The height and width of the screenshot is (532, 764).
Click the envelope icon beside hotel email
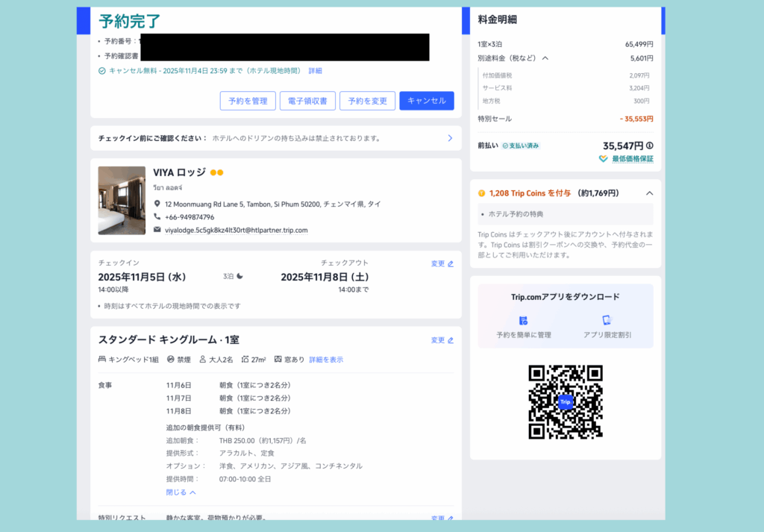click(157, 230)
